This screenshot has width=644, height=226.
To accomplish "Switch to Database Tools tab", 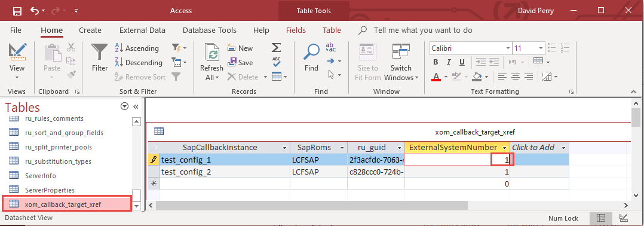I will tap(210, 30).
